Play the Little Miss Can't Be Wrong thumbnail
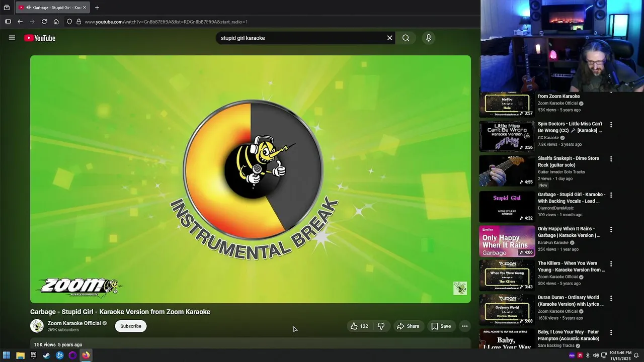This screenshot has width=644, height=362. [507, 136]
